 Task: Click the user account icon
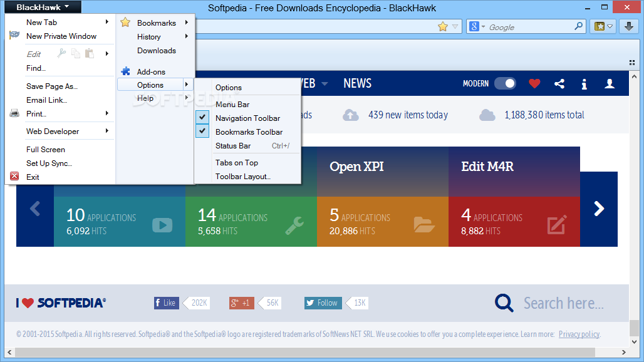click(x=610, y=84)
